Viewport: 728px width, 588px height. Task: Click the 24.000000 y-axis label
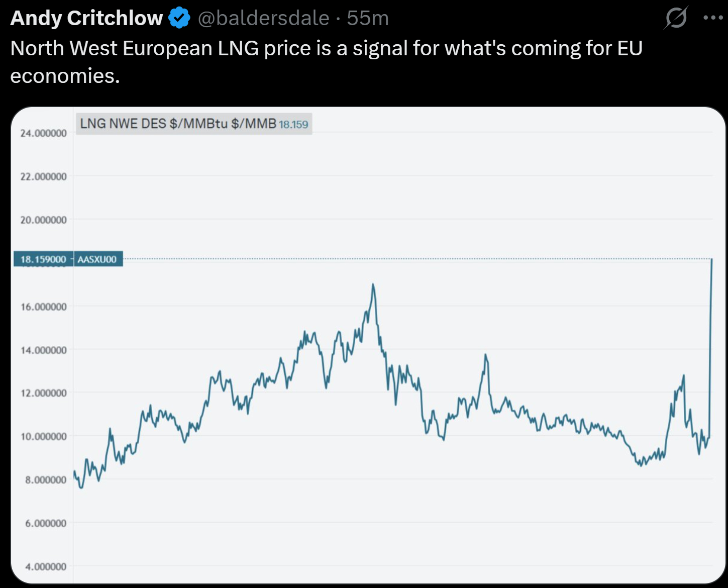[x=43, y=133]
